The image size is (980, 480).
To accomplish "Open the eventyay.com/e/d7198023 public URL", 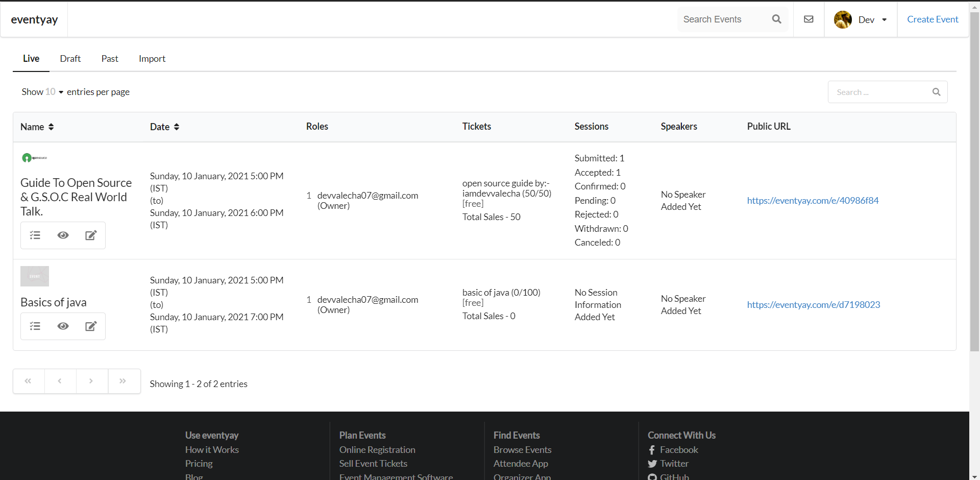I will tap(814, 305).
